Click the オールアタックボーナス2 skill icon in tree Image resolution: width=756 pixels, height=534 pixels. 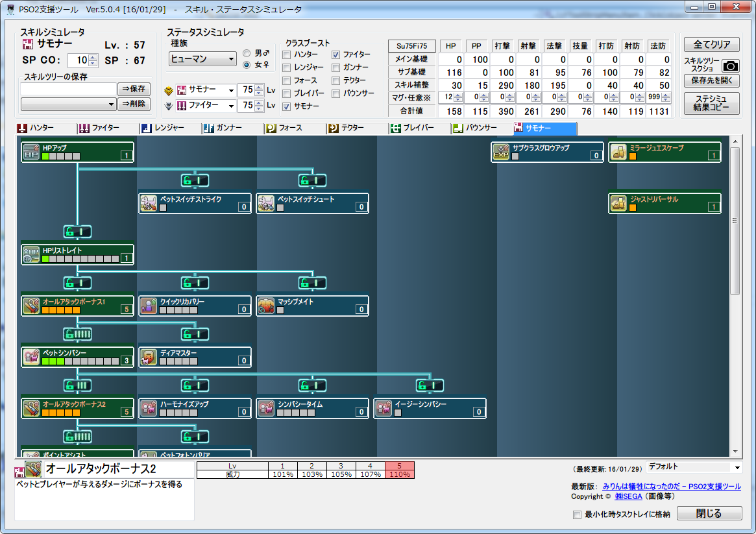coord(31,408)
